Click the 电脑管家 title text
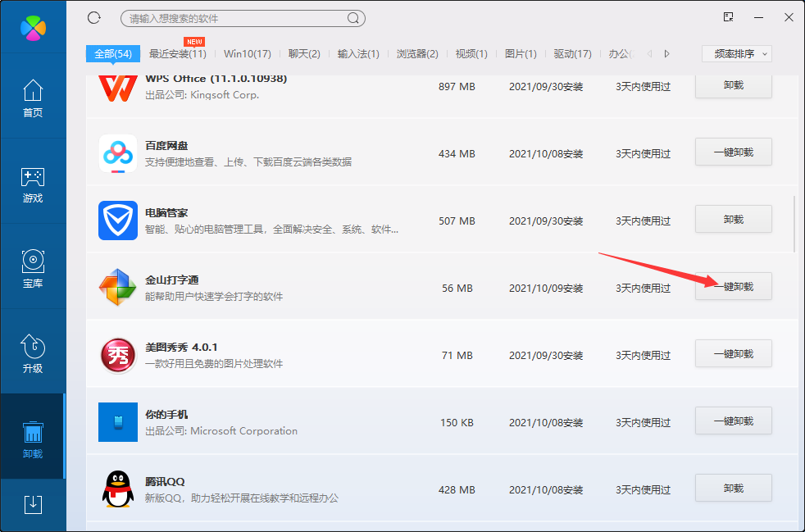Image resolution: width=805 pixels, height=532 pixels. tap(167, 212)
